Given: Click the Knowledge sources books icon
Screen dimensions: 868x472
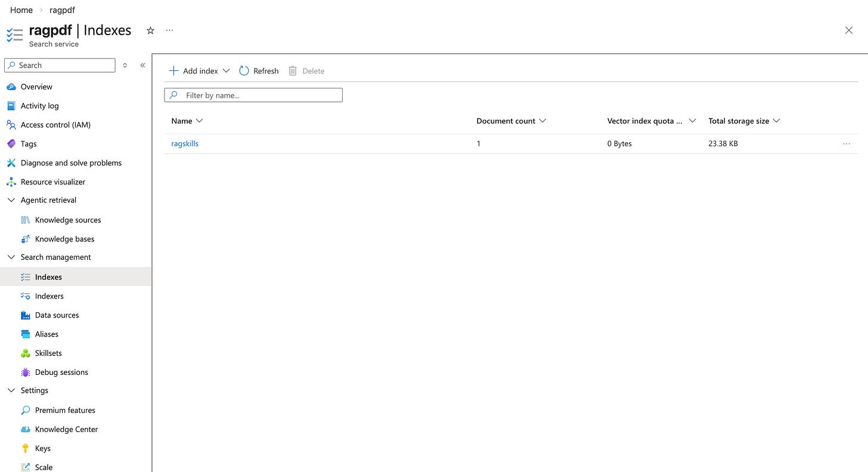Looking at the screenshot, I should (x=25, y=220).
